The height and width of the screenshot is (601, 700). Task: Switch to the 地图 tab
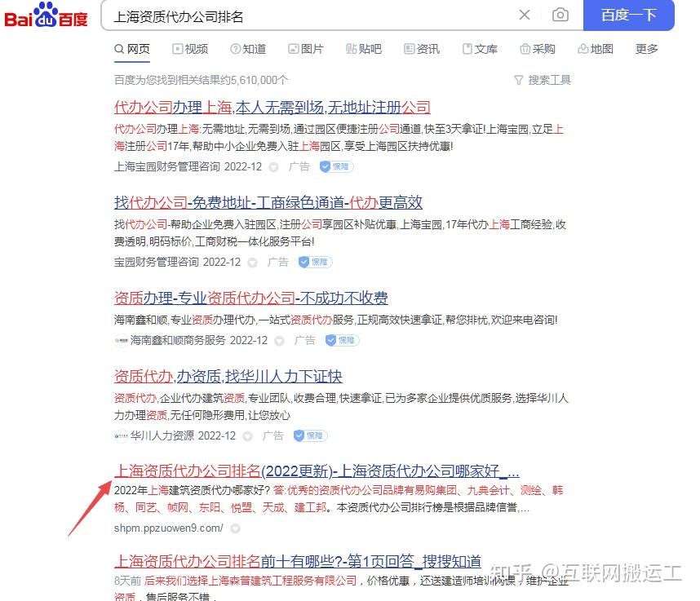[x=596, y=49]
